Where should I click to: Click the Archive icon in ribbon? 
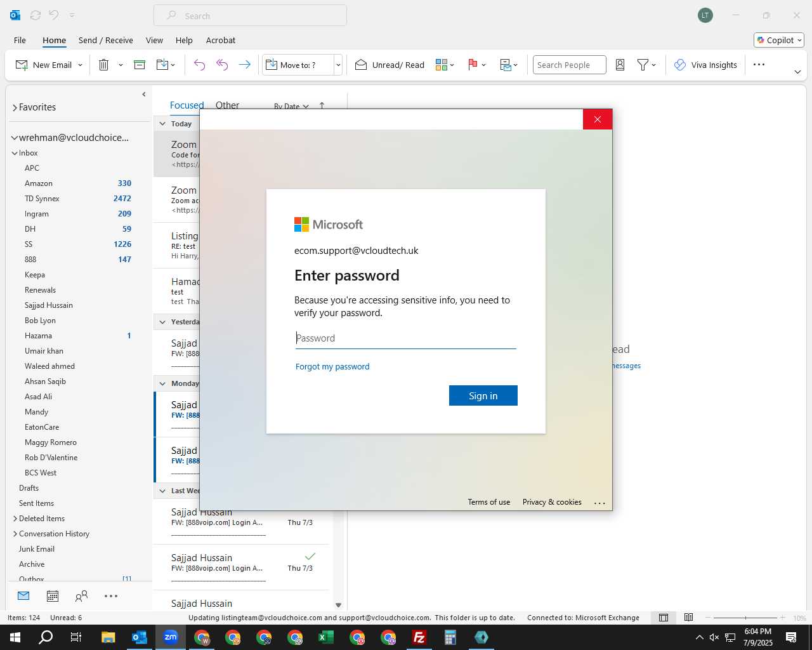click(x=140, y=65)
